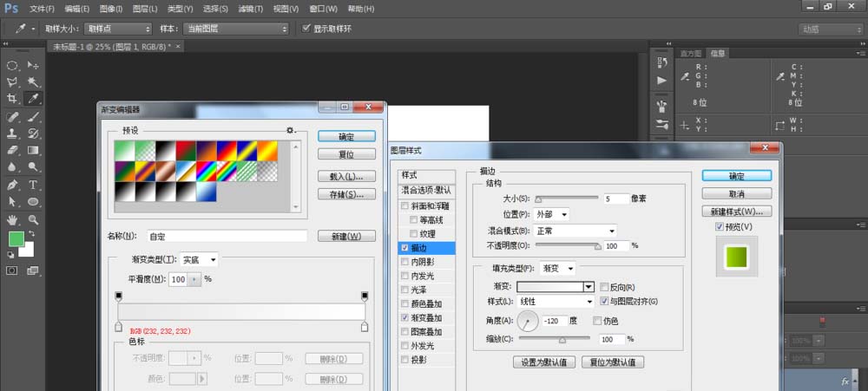The width and height of the screenshot is (868, 391).
Task: Select the Magic Wand tool
Action: coord(33,81)
